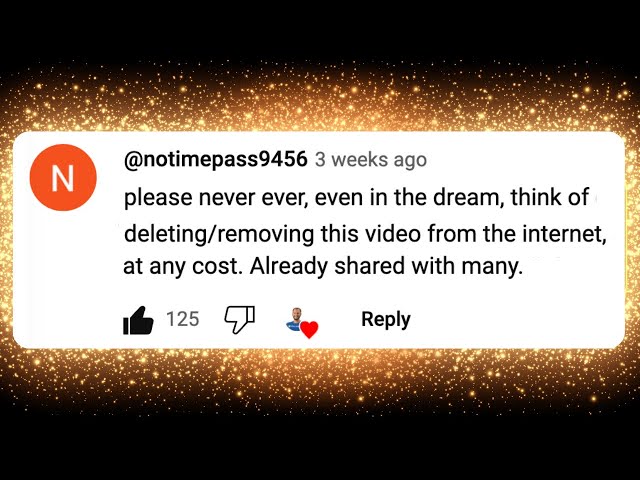Viewport: 640px width, 480px height.
Task: Click the word deleting/removing in comment
Action: pyautogui.click(x=219, y=234)
